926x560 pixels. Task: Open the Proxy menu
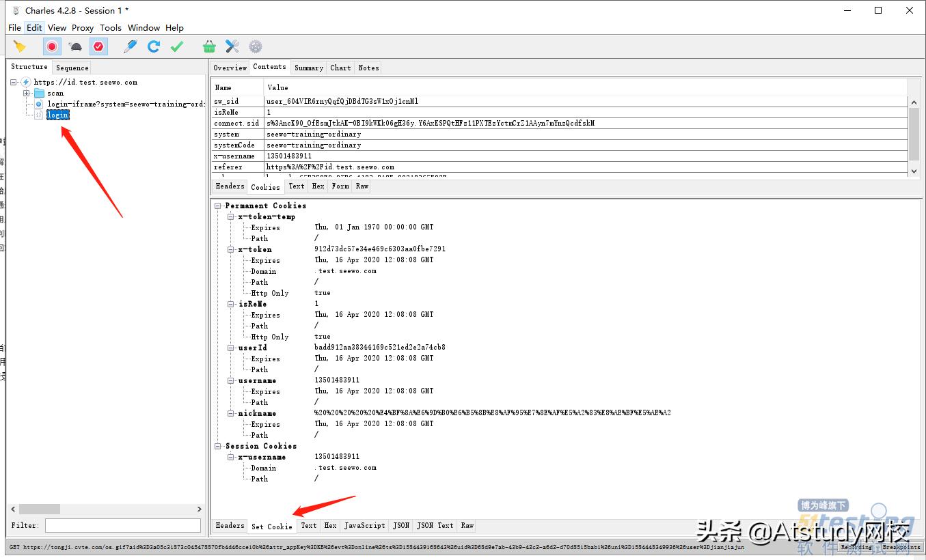click(x=83, y=28)
